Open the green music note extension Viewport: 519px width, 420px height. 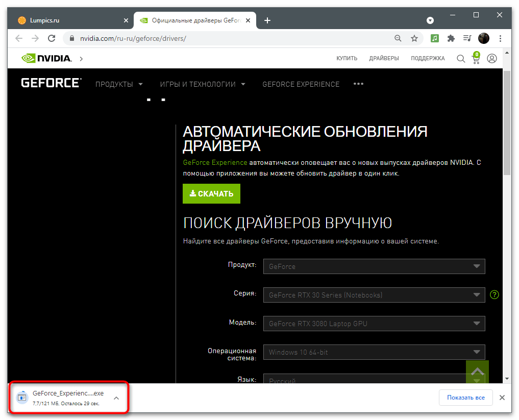(x=435, y=38)
